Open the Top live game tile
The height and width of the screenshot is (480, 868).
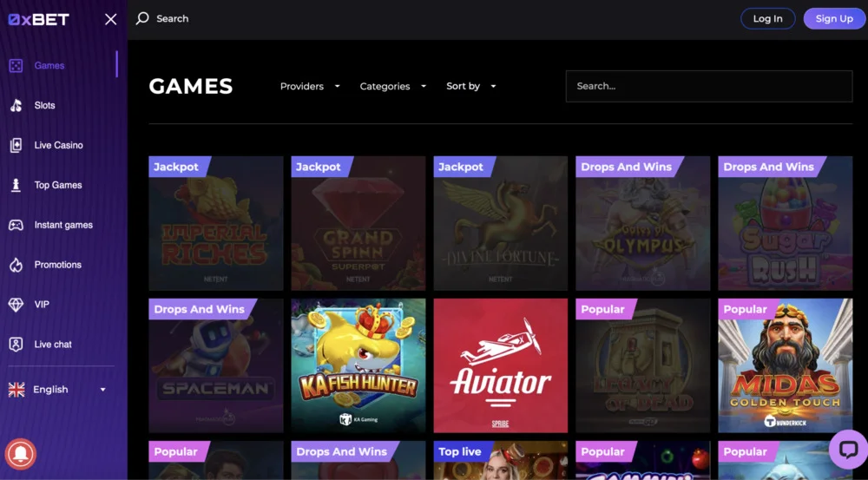coord(501,460)
